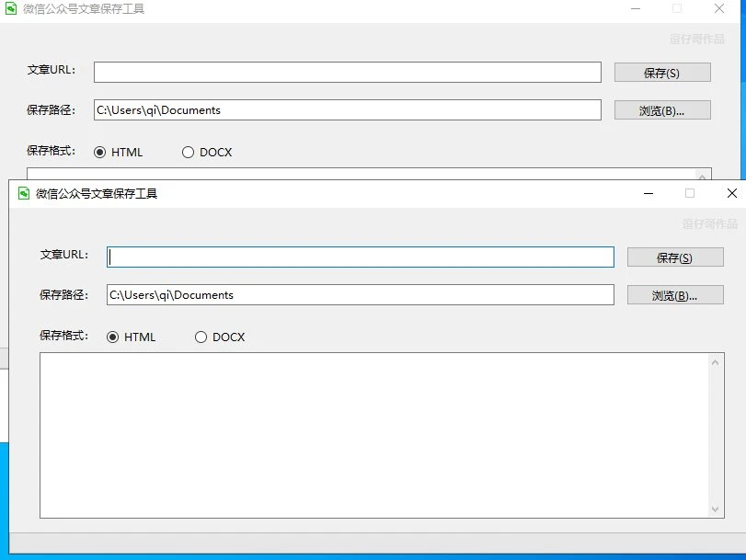Click inside the large log text area

pos(368,435)
